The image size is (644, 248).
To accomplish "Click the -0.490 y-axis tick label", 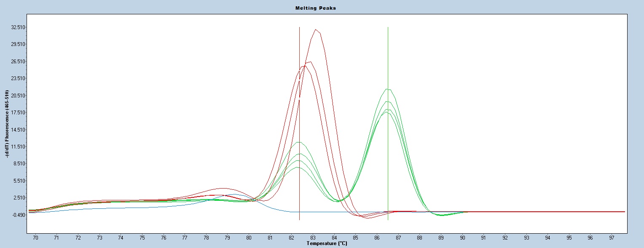I will [19, 215].
